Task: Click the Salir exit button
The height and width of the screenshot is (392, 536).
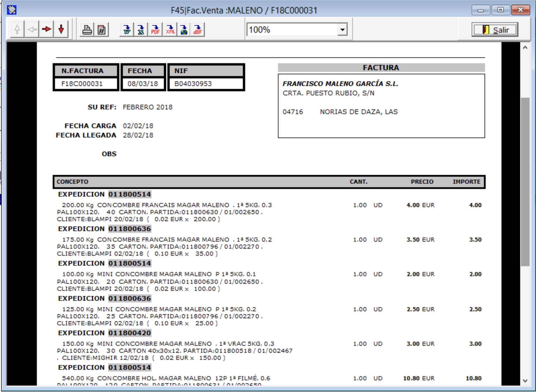Action: pyautogui.click(x=495, y=30)
